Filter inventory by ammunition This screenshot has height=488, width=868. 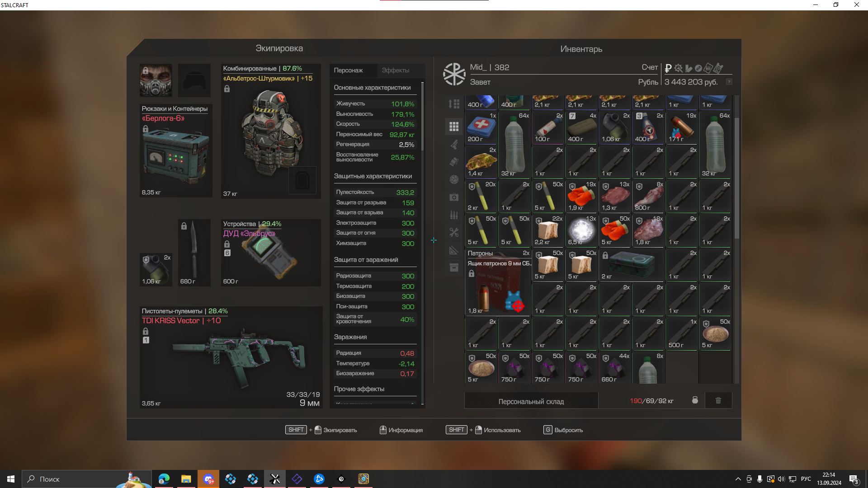pyautogui.click(x=454, y=215)
